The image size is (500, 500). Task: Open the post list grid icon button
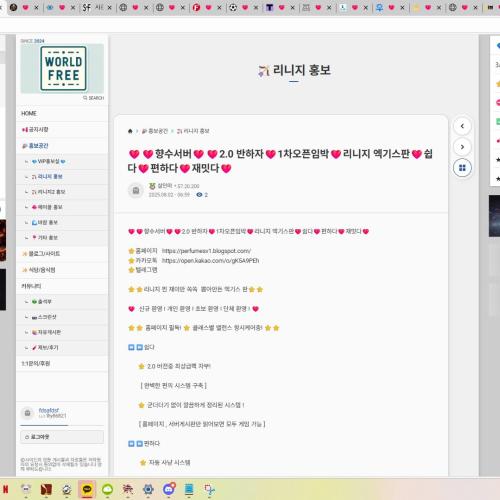462,168
